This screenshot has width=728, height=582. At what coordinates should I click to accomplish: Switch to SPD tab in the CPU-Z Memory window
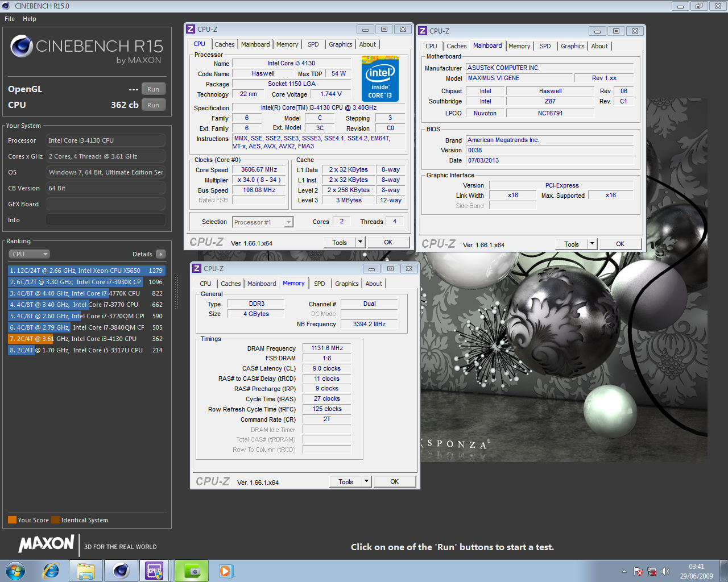tap(320, 284)
